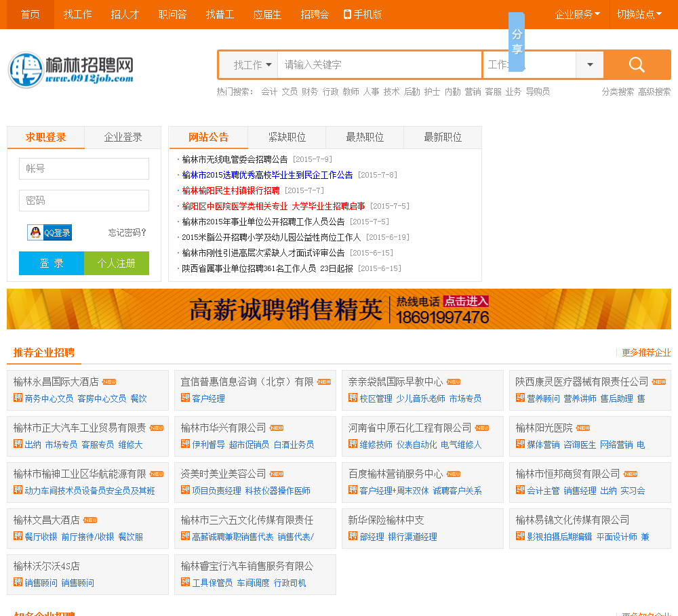Viewport: 678px width, 616px height.
Task: Click the 聘 icon under 榆林阳光医院
Action: point(521,444)
